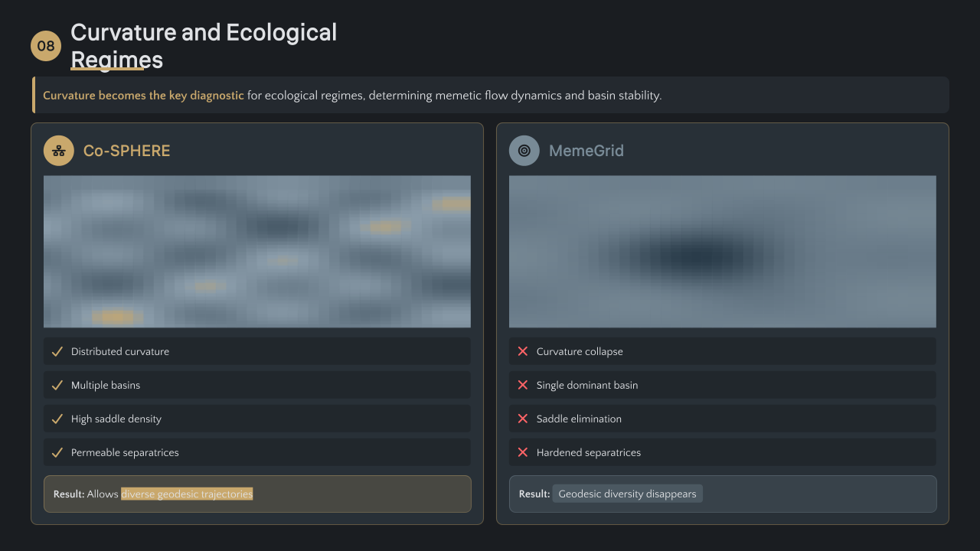
Task: Select the Co-SPHERE panel heading
Action: click(126, 151)
